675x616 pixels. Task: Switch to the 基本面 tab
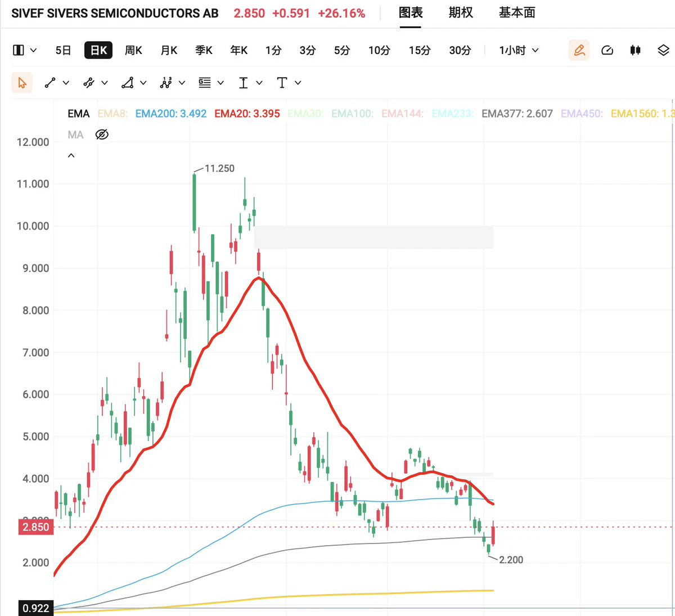(517, 12)
